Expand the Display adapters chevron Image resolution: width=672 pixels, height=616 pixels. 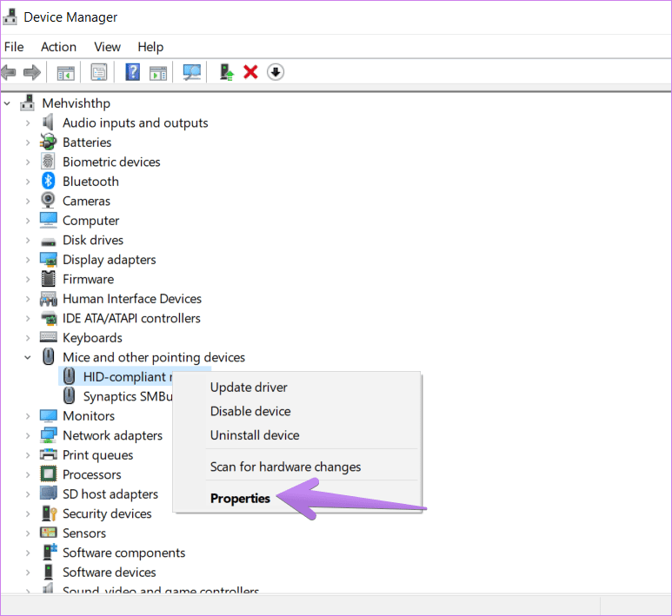(x=28, y=260)
